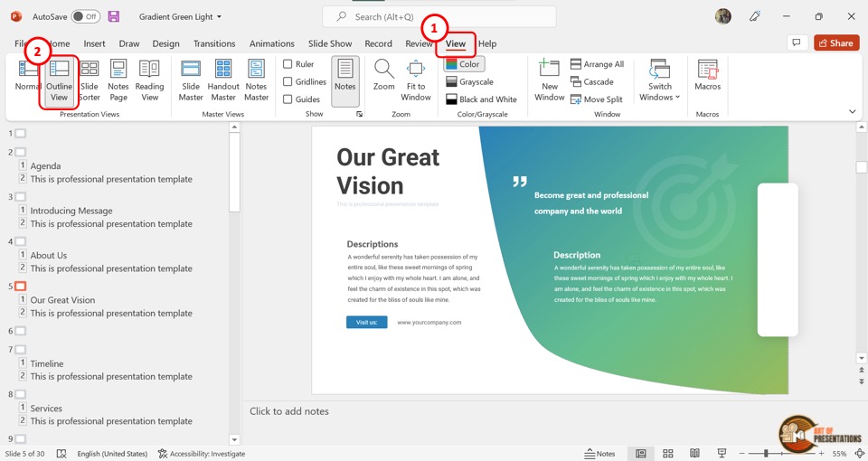Switch to Slide Sorter from status bar

coord(668,453)
